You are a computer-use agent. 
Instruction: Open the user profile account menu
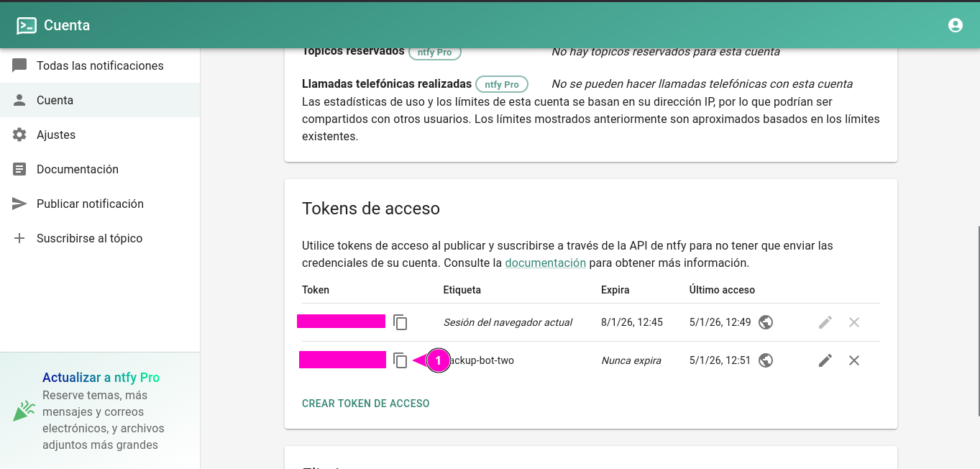[955, 25]
